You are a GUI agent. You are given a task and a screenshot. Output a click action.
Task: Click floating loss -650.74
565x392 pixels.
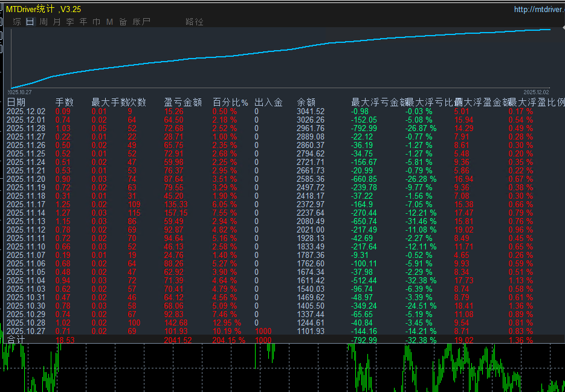[364, 221]
